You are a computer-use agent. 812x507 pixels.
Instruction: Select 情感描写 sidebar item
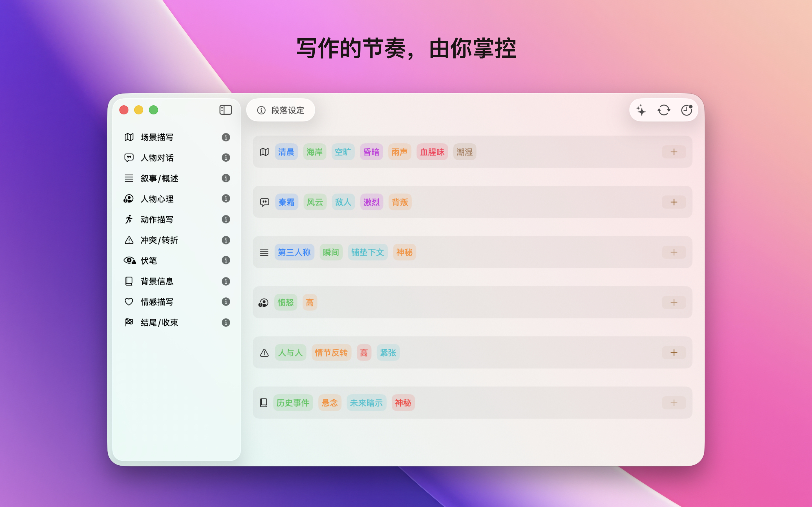click(x=157, y=302)
